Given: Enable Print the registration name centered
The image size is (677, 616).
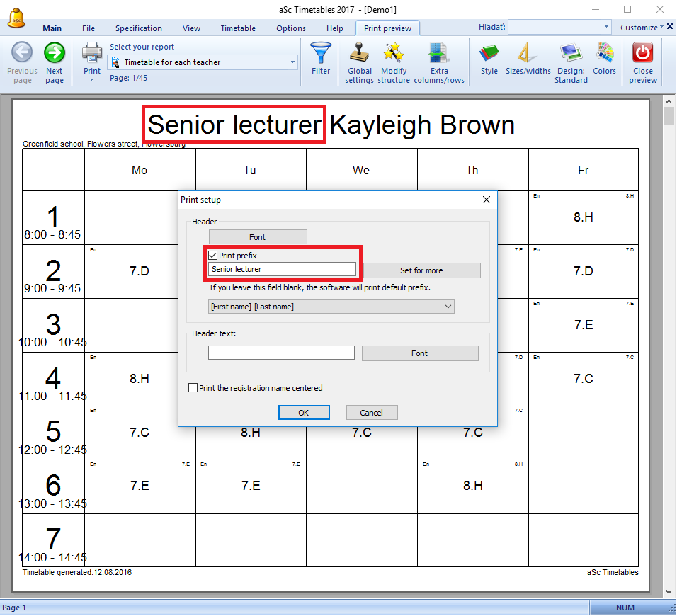Looking at the screenshot, I should coord(193,388).
